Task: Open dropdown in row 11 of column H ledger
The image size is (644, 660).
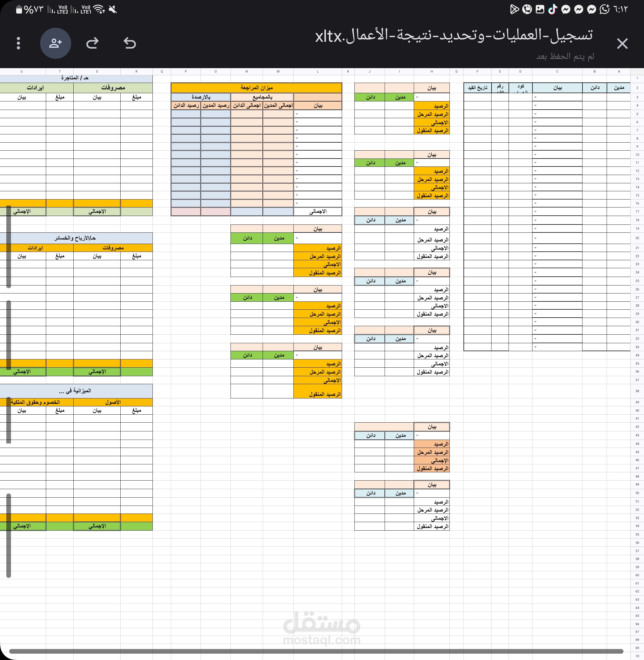Action: [417, 163]
